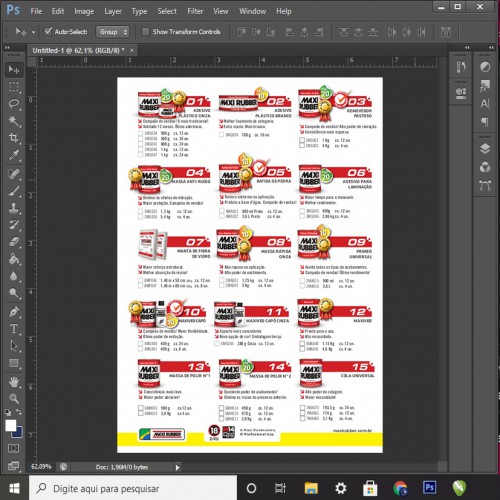The image size is (500, 500).
Task: Open the History panel icon
Action: pyautogui.click(x=461, y=67)
